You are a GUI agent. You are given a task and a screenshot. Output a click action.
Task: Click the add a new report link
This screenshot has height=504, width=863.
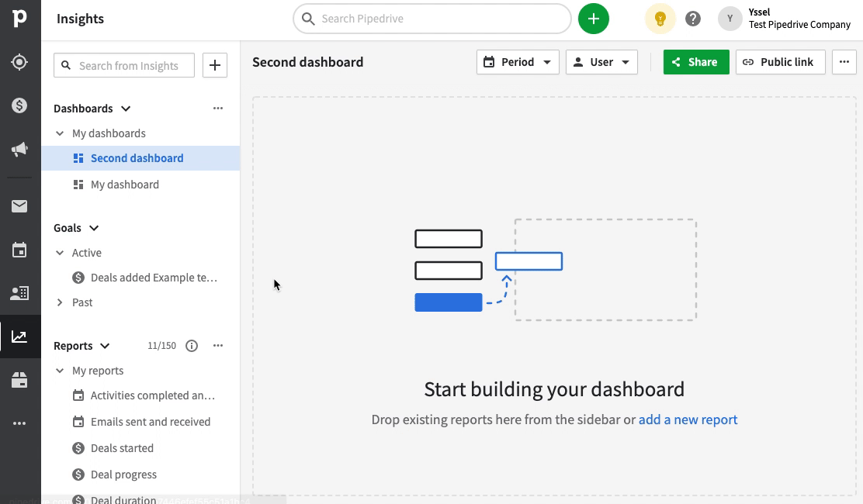pos(688,419)
